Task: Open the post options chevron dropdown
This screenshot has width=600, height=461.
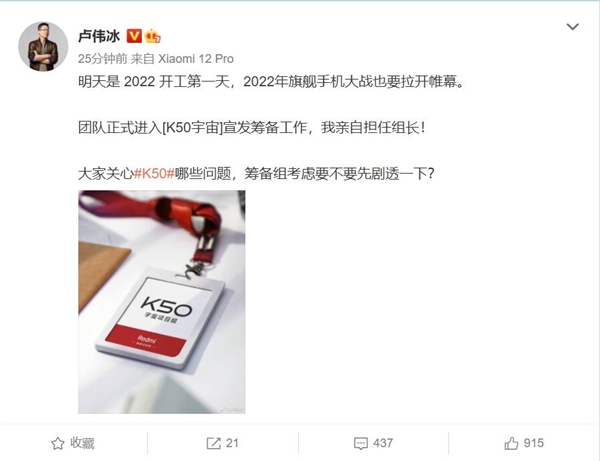Action: [x=572, y=27]
